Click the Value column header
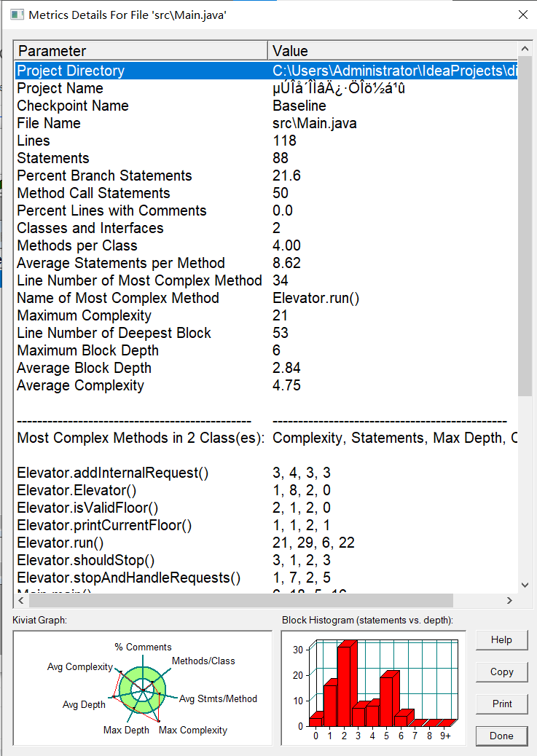Viewport: 537px width, 756px height. (x=393, y=51)
